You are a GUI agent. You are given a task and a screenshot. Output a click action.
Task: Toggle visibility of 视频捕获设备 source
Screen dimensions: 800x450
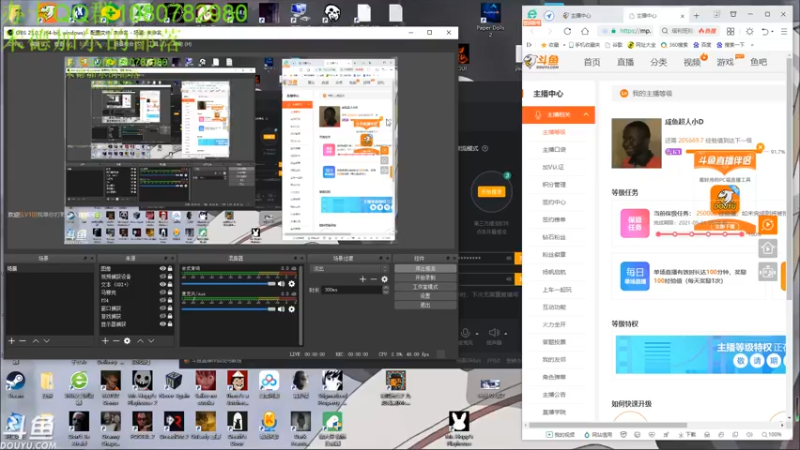[163, 277]
